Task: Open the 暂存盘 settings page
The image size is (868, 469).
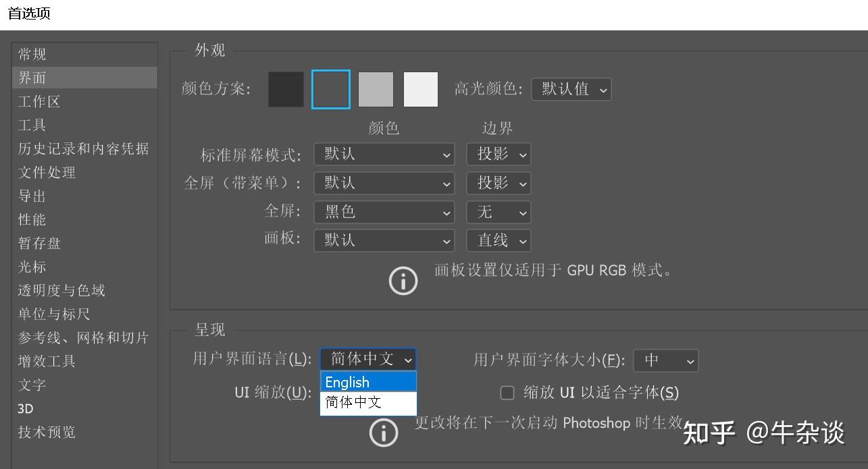Action: 39,243
